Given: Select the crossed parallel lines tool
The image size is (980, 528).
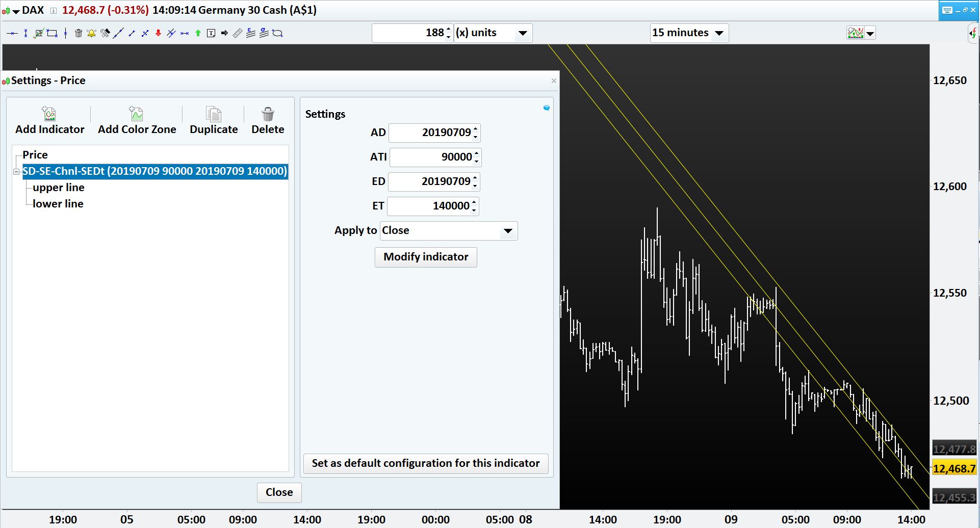Looking at the screenshot, I should point(171,34).
